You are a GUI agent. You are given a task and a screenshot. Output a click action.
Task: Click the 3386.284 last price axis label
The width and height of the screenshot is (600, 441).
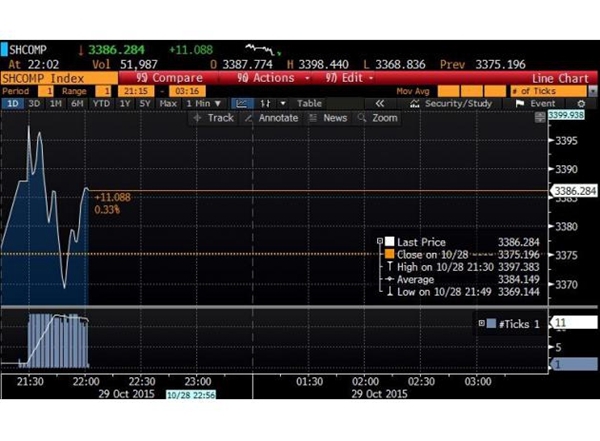574,191
